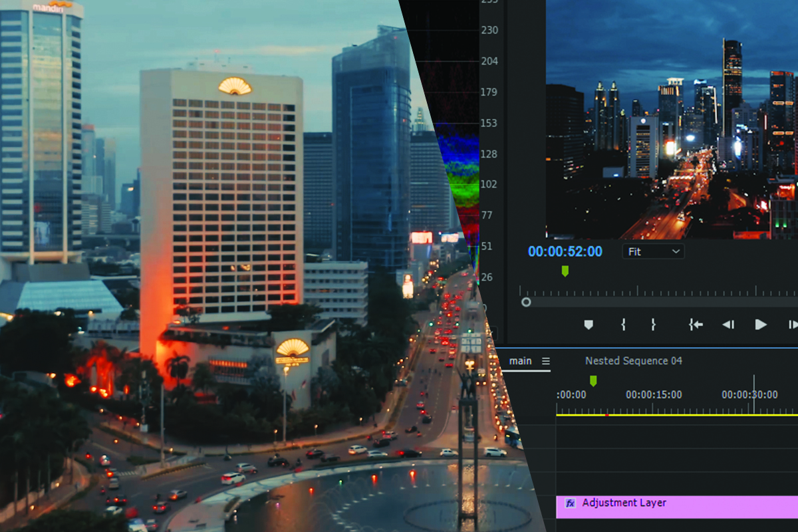Image resolution: width=798 pixels, height=532 pixels.
Task: Step back one frame
Action: click(728, 325)
